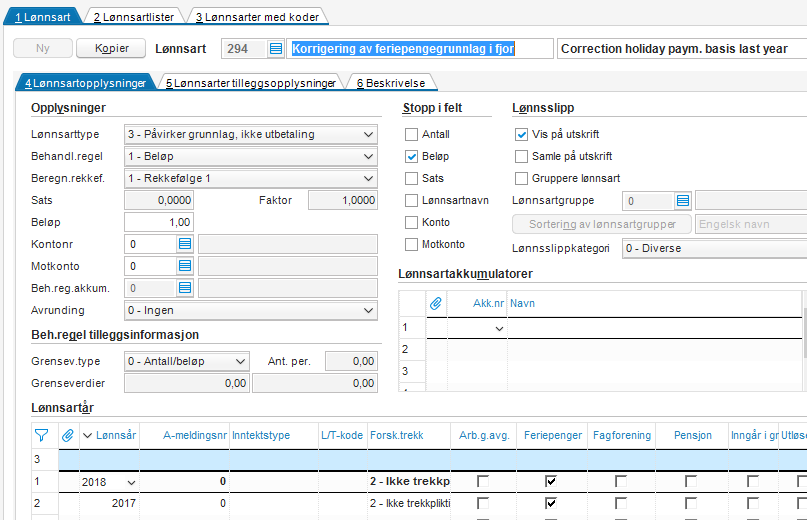This screenshot has width=807, height=520.
Task: Toggle Arb.g.avg. checkbox for year 2018
Action: 483,481
